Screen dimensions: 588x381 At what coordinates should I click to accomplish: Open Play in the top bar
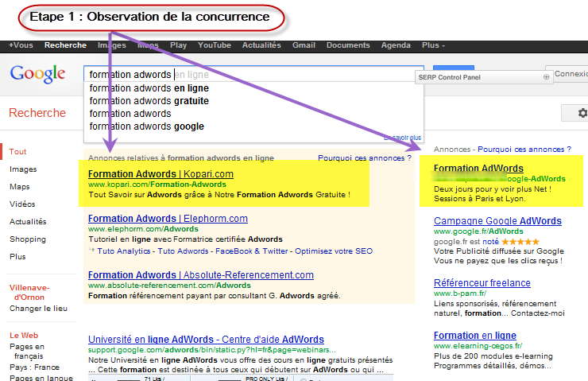click(x=178, y=45)
